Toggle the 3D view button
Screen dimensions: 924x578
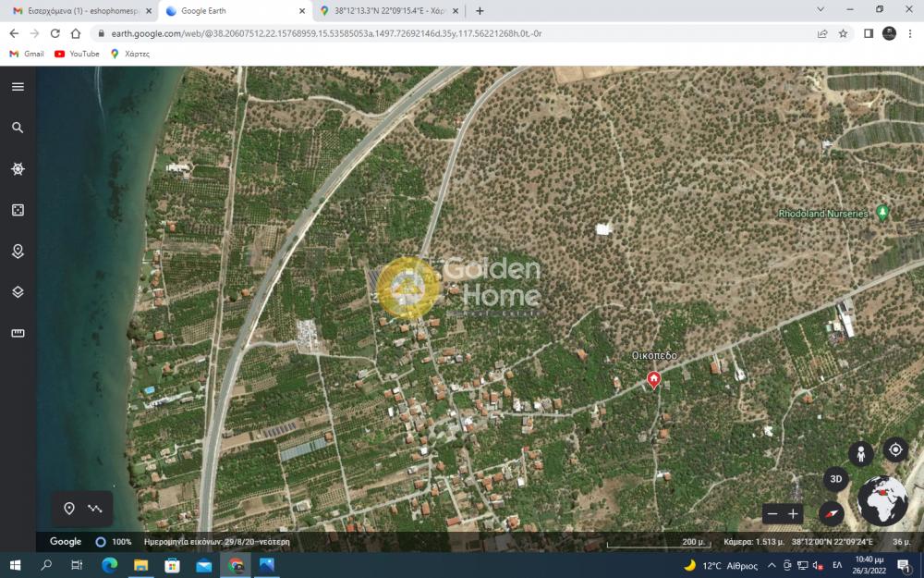tap(836, 479)
